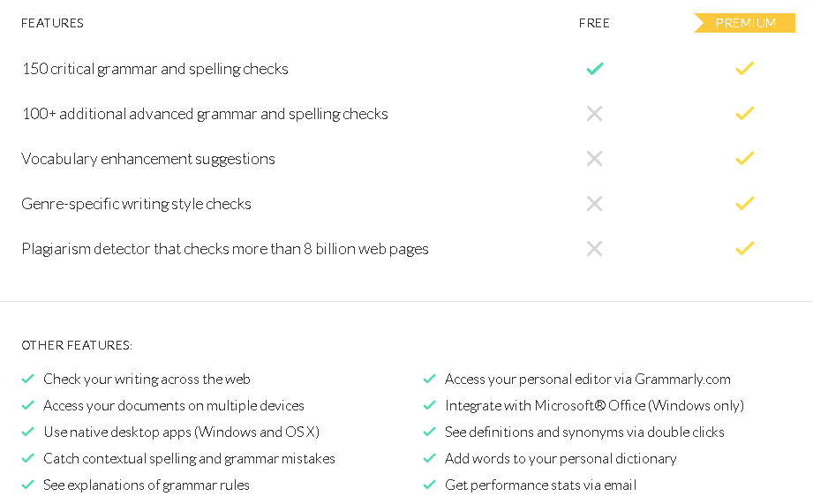
Task: Click checkmark beside Check your writing across web
Action: click(x=28, y=379)
